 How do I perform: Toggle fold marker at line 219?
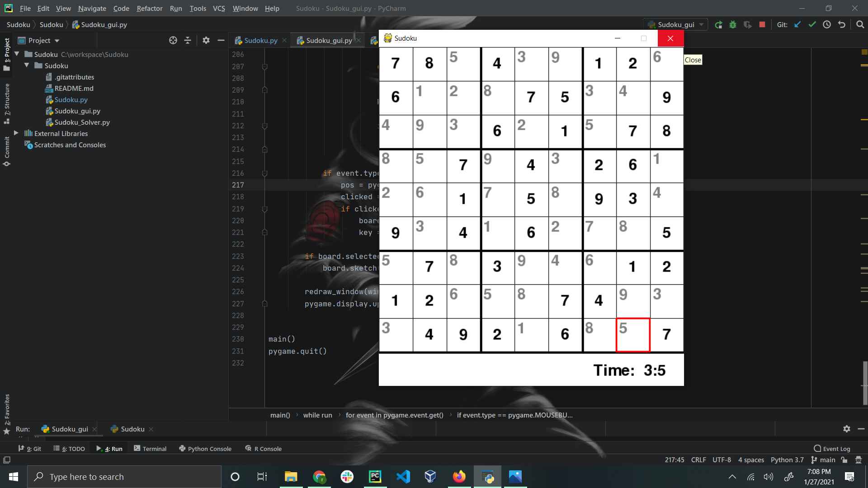click(x=265, y=209)
